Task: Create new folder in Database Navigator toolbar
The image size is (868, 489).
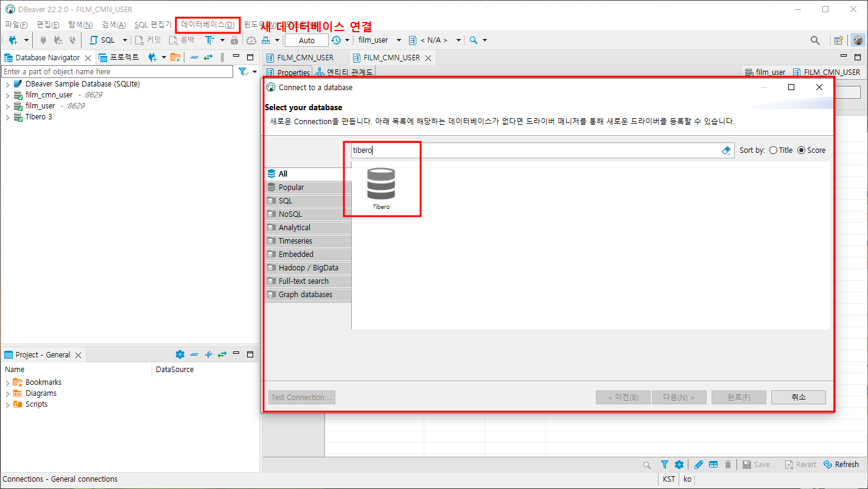Action: 175,57
